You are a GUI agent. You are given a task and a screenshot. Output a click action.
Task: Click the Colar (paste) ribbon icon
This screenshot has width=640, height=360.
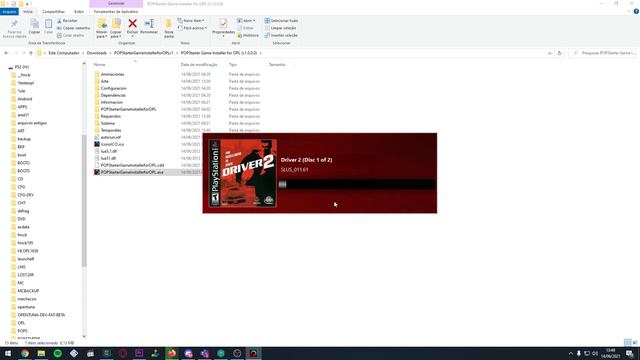[x=49, y=26]
